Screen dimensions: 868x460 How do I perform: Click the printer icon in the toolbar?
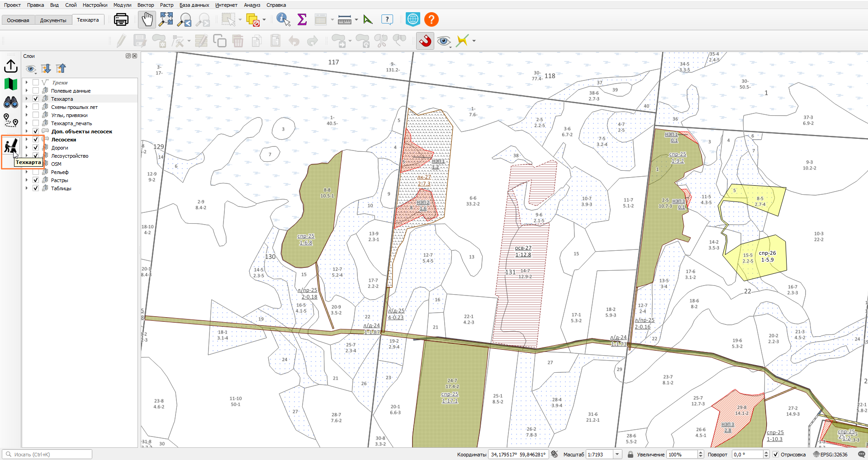(121, 19)
